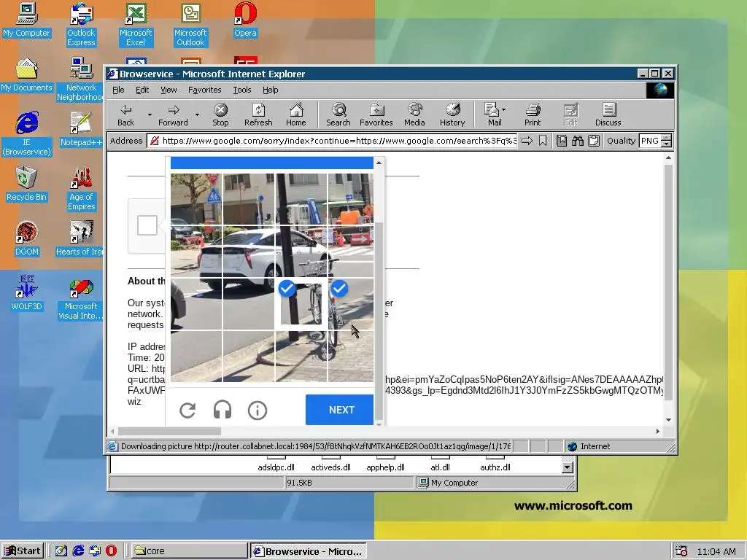This screenshot has height=560, width=747.
Task: Go to the Home page
Action: pos(296,114)
